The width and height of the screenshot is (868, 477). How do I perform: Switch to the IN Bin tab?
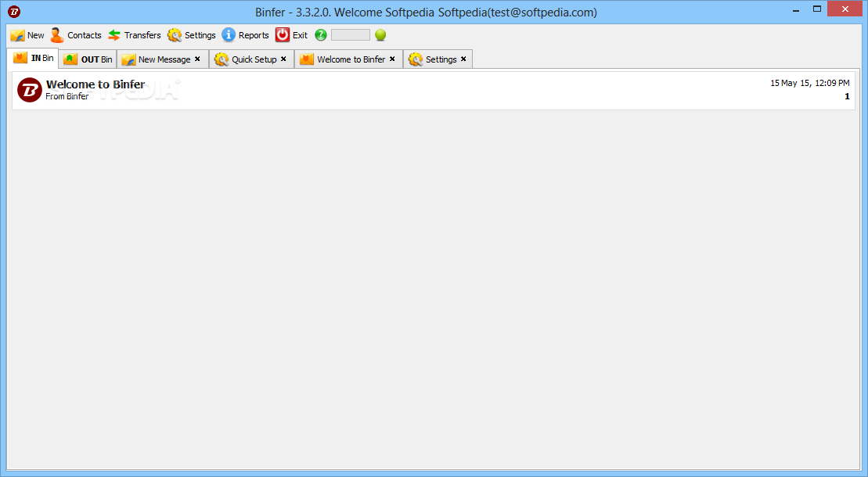point(34,58)
